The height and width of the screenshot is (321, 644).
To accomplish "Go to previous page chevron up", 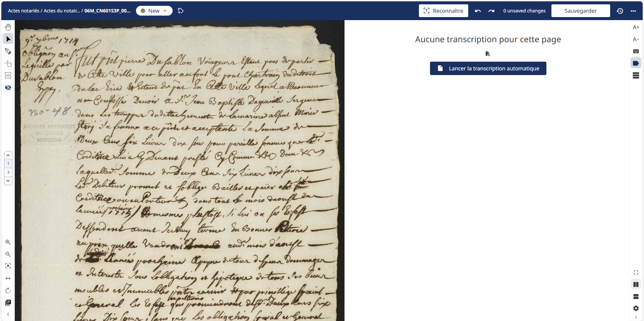I will pyautogui.click(x=8, y=155).
